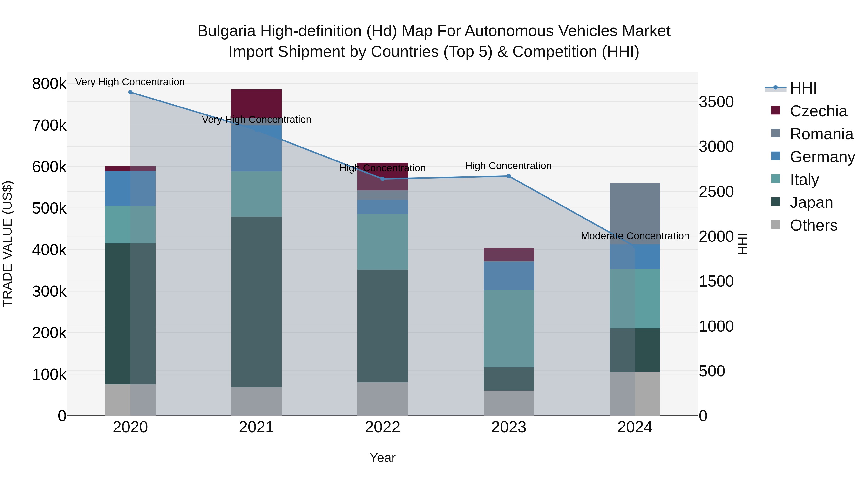Click the TRADE VALUE (US$) axis title
This screenshot has width=868, height=488.
(x=7, y=244)
